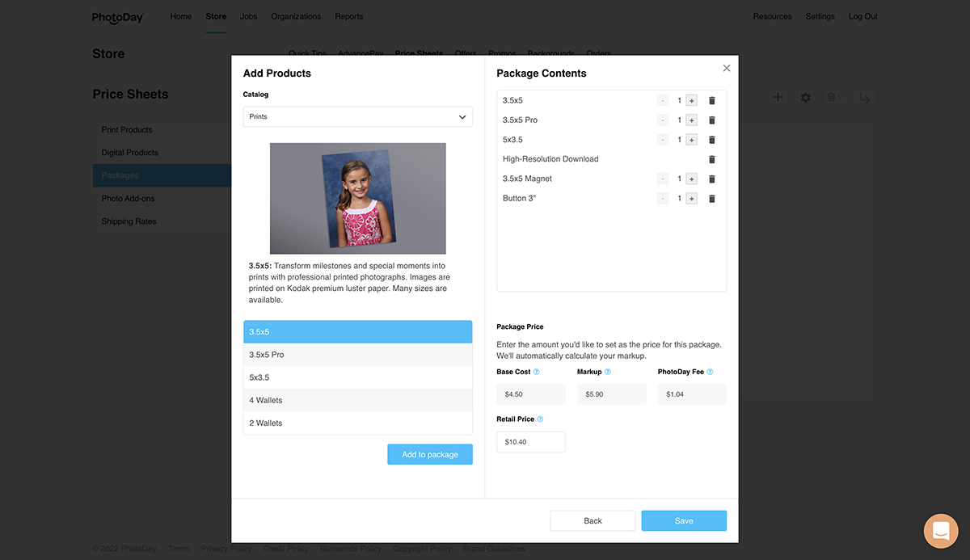Click Add to package button
The height and width of the screenshot is (560, 970).
pyautogui.click(x=430, y=454)
